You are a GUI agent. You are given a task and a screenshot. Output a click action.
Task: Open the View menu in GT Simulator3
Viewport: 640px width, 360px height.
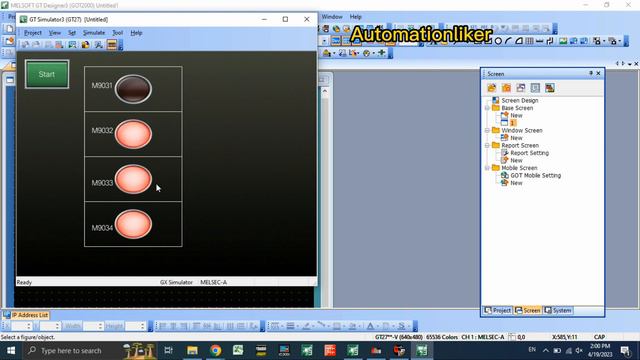coord(55,33)
